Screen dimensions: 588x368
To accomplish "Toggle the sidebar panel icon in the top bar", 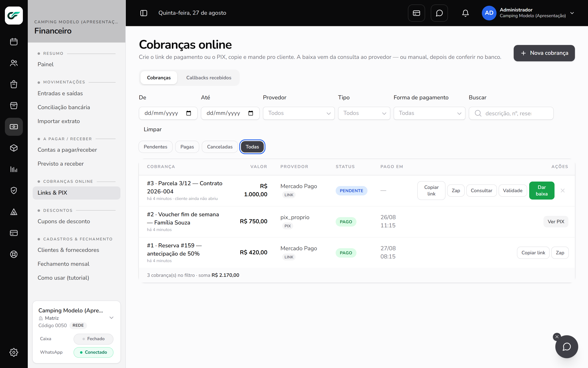I will point(144,13).
